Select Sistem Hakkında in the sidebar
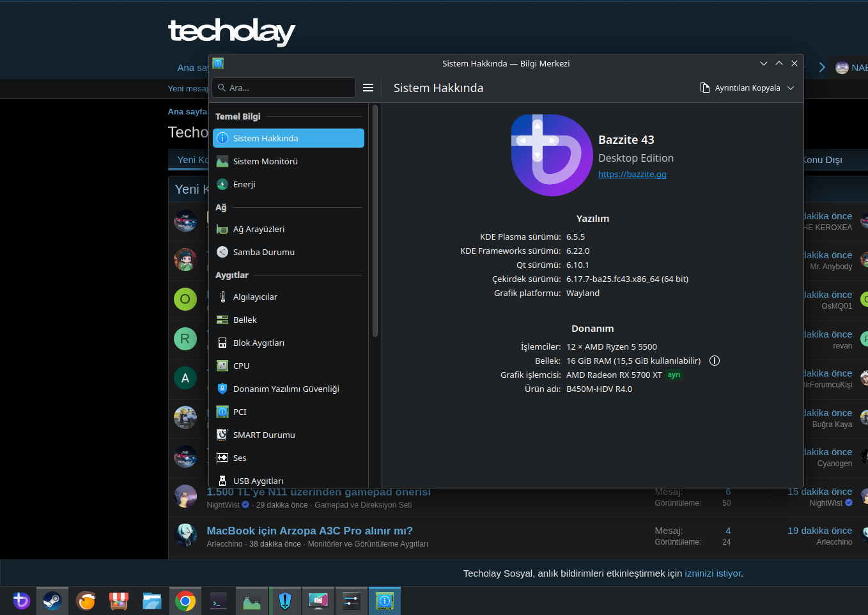Viewport: 868px width, 615px height. pyautogui.click(x=289, y=138)
